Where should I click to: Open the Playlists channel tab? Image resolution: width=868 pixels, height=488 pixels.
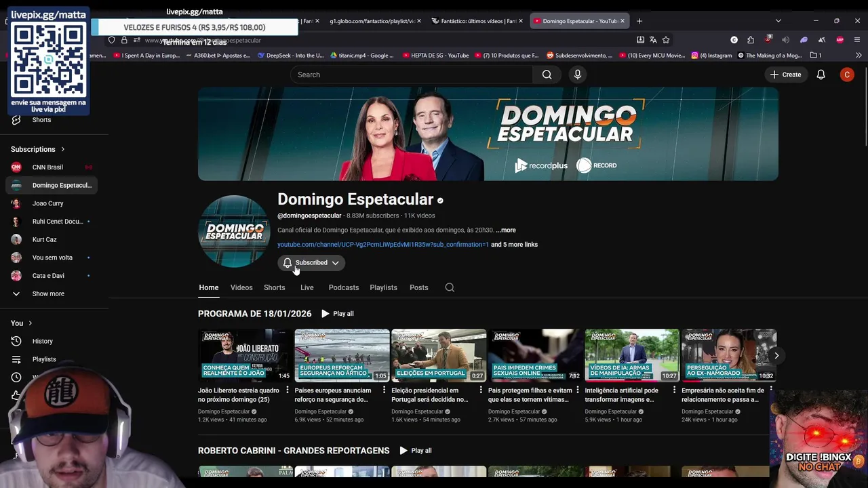click(x=383, y=287)
